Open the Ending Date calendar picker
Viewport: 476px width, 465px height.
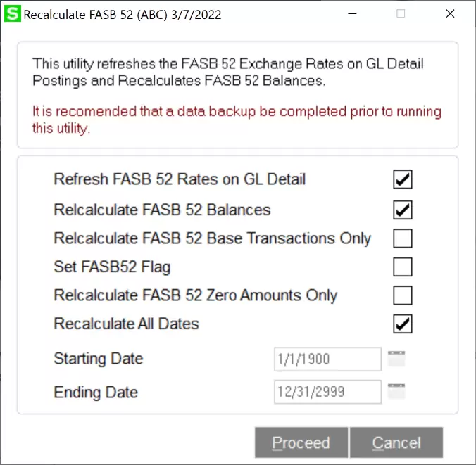click(x=397, y=391)
